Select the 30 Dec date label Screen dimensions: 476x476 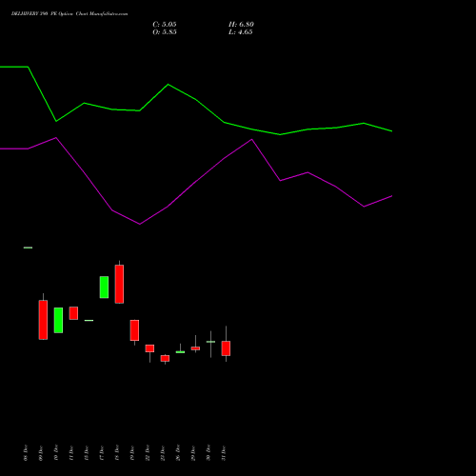(208, 453)
